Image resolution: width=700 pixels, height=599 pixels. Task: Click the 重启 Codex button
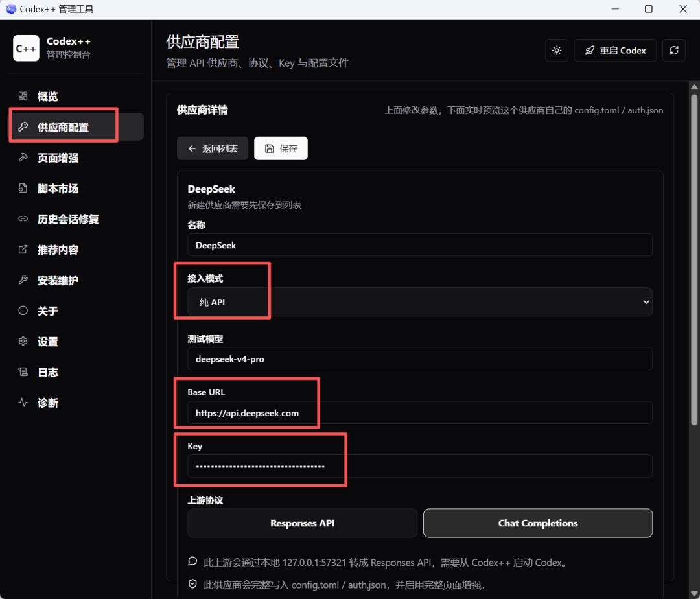(615, 50)
